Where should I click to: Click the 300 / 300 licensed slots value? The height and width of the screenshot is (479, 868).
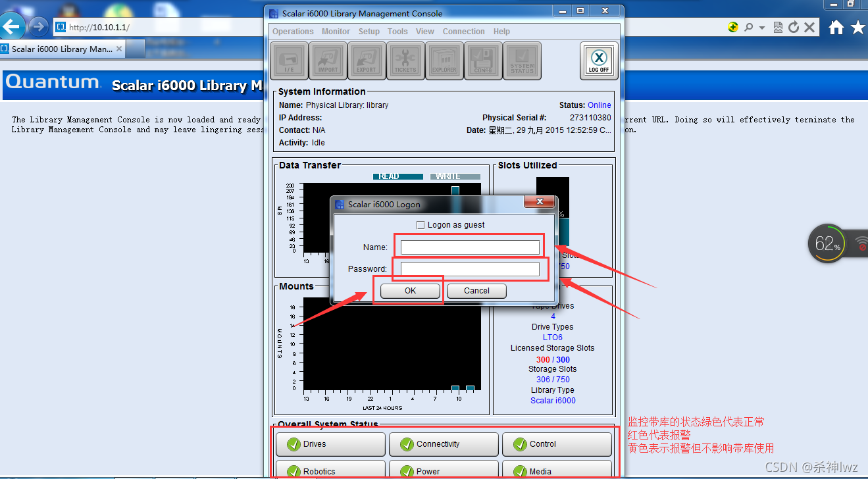coord(553,360)
